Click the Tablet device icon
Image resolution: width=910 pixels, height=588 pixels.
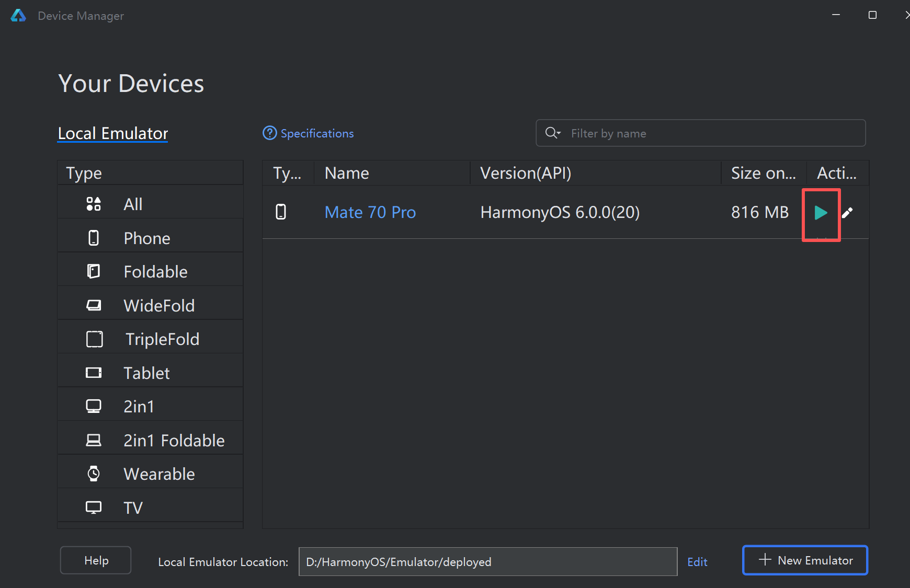(x=94, y=373)
